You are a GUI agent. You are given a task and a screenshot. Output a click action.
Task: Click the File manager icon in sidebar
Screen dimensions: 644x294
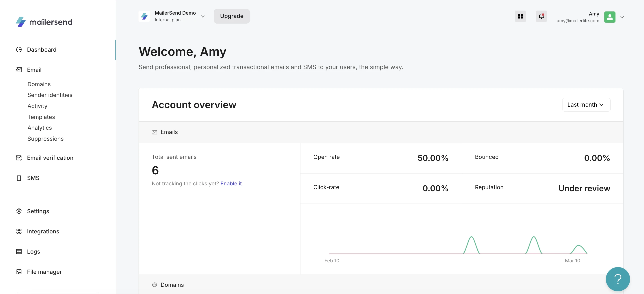19,272
